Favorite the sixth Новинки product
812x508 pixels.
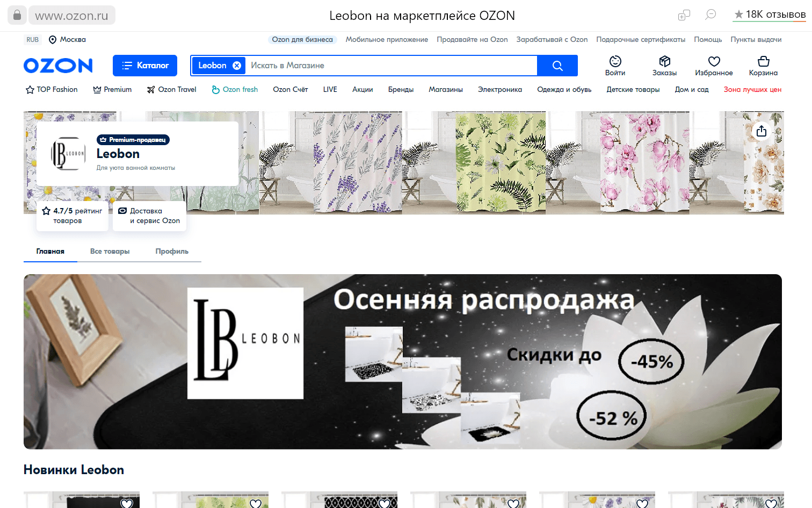tap(771, 503)
